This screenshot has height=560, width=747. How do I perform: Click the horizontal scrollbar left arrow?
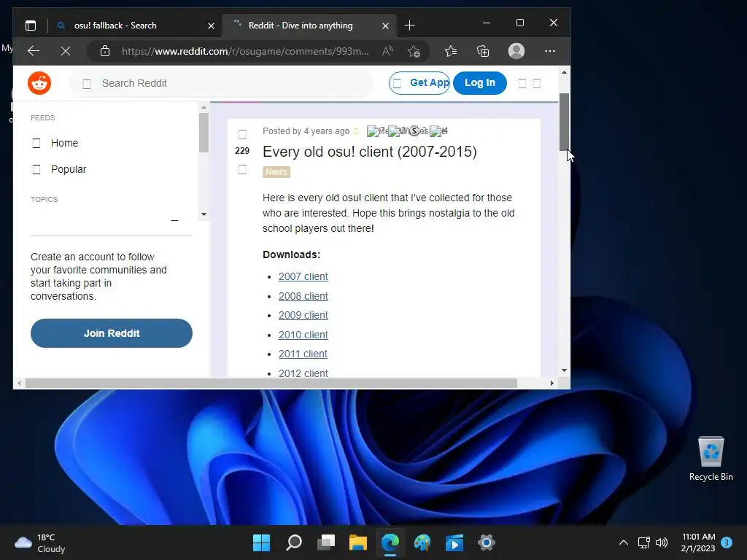click(19, 383)
